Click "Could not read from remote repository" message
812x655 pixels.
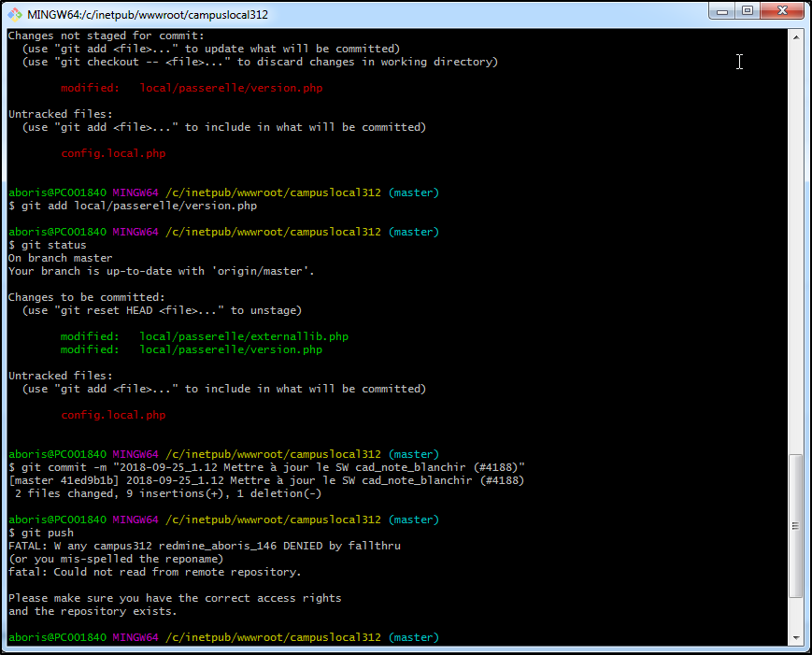tap(155, 572)
